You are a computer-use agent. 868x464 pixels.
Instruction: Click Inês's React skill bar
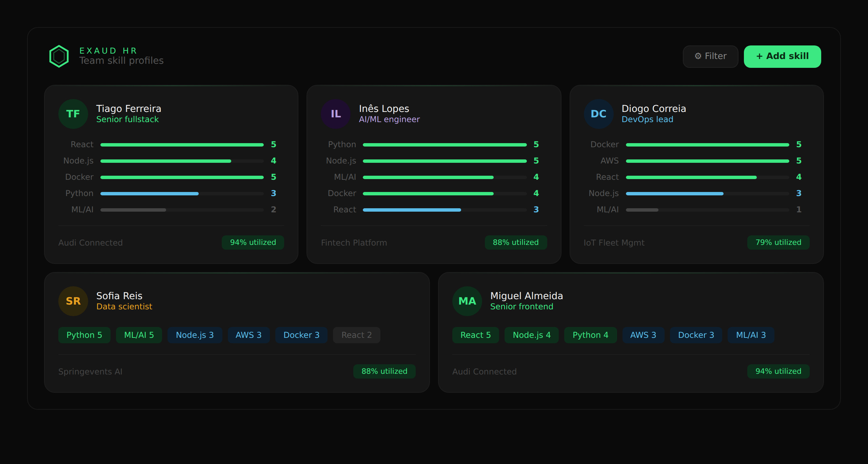[x=445, y=210]
